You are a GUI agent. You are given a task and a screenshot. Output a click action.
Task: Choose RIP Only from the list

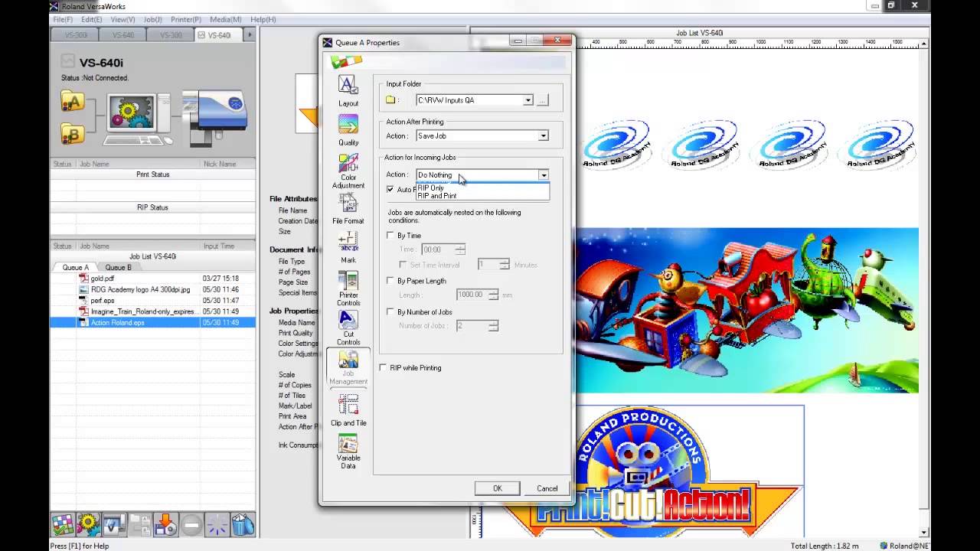click(x=482, y=187)
